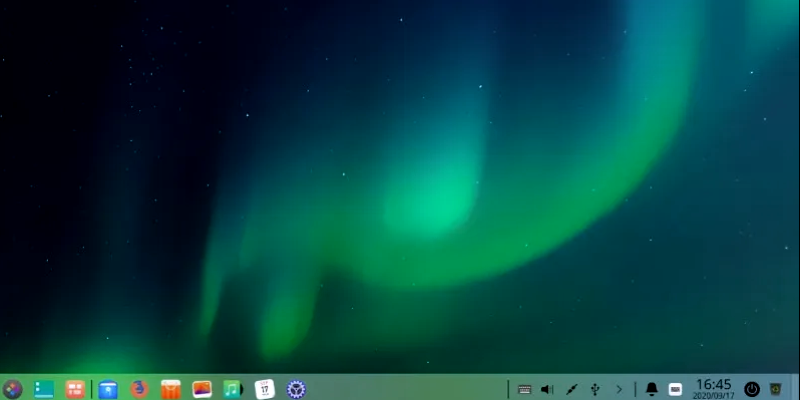Launch the Album photo app
800x400 pixels.
click(x=202, y=389)
